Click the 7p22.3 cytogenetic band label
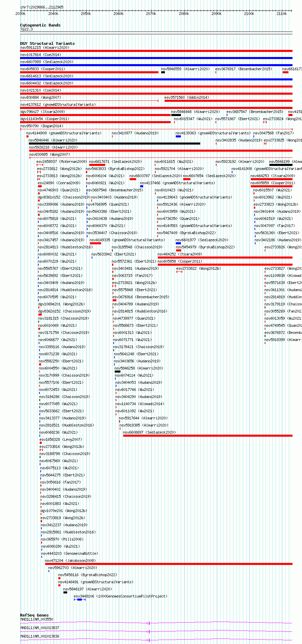 pyautogui.click(x=26, y=30)
